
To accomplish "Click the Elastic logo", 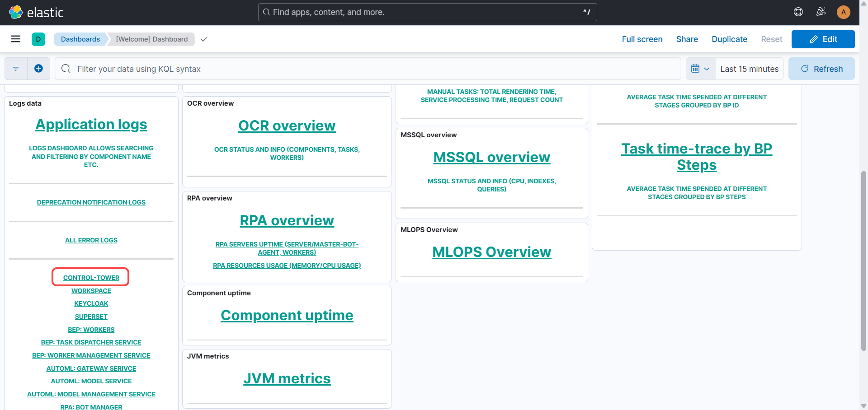I will point(36,12).
